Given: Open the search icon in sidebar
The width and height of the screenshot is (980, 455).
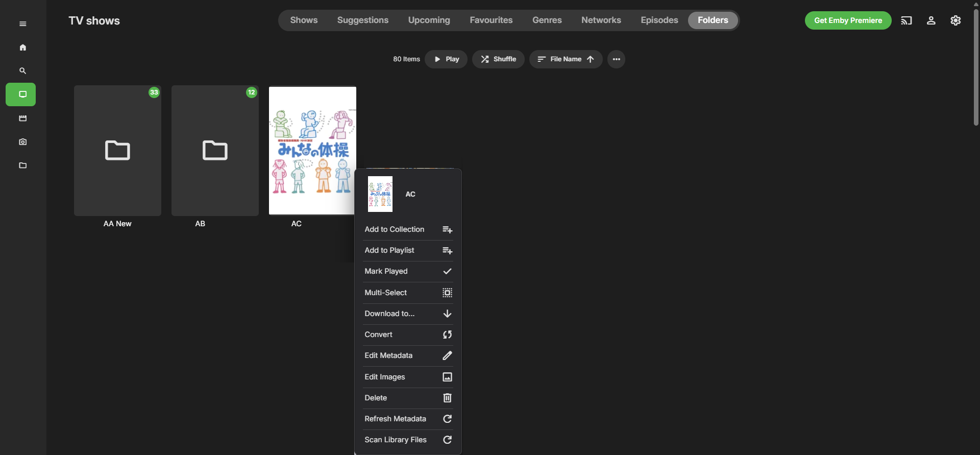Looking at the screenshot, I should pos(22,71).
